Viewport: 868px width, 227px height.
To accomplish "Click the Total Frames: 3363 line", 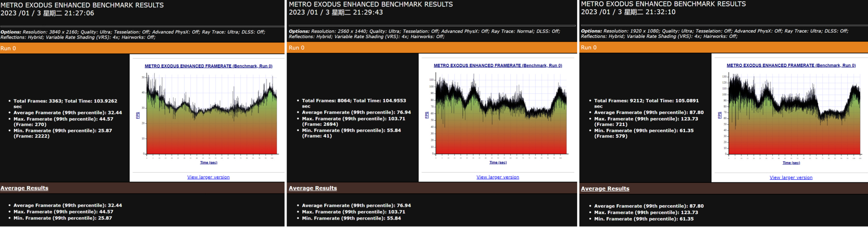I will click(65, 104).
